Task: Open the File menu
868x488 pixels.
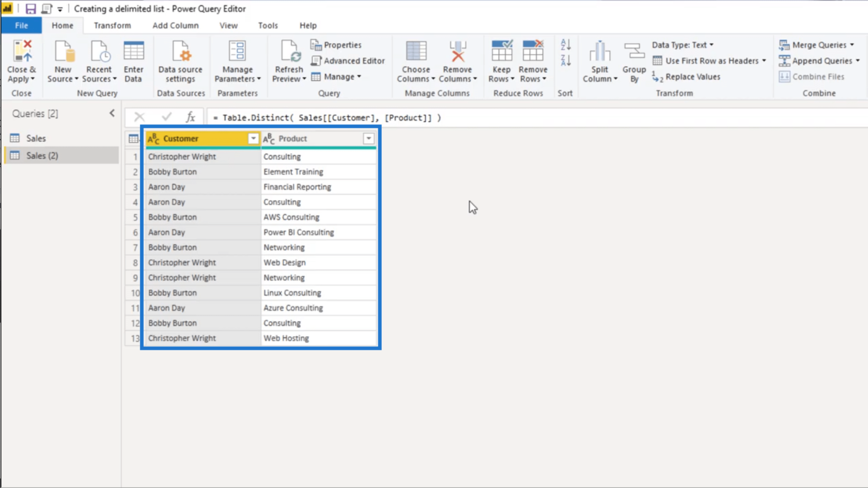Action: click(21, 25)
